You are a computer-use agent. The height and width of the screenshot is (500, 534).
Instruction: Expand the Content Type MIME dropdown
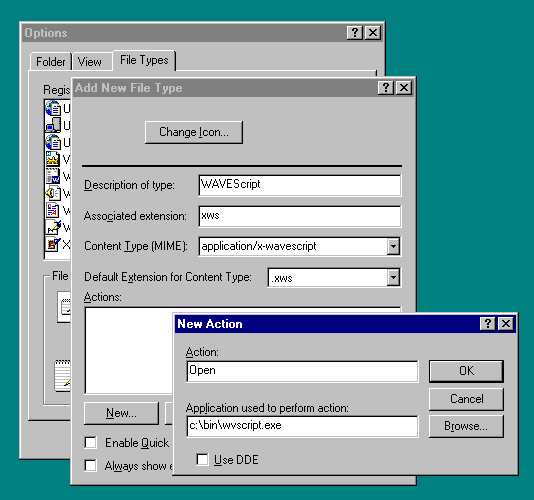(x=393, y=246)
